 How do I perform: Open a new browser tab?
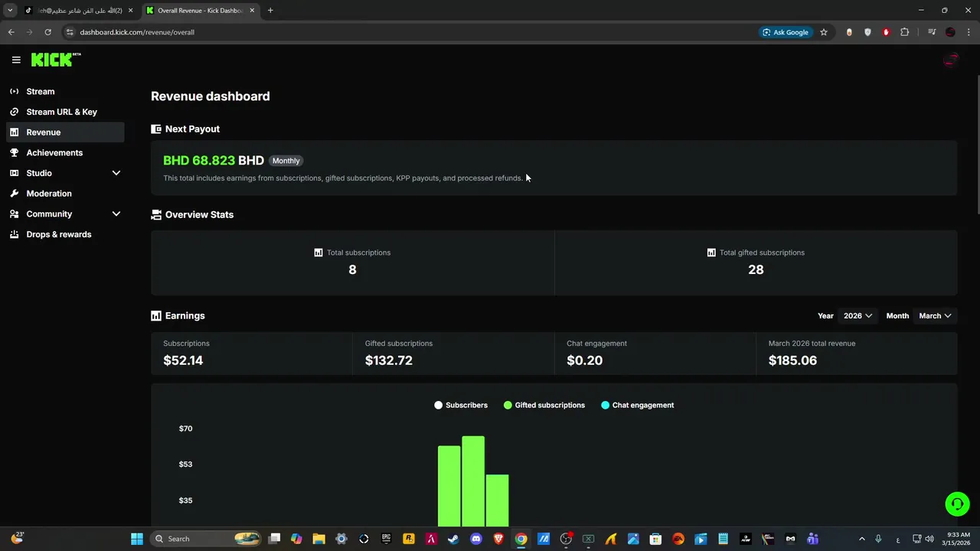270,11
